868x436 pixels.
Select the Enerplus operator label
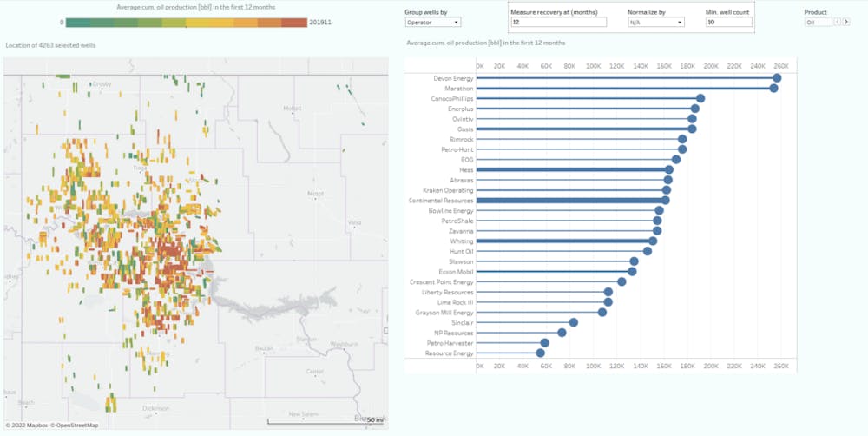[461, 109]
